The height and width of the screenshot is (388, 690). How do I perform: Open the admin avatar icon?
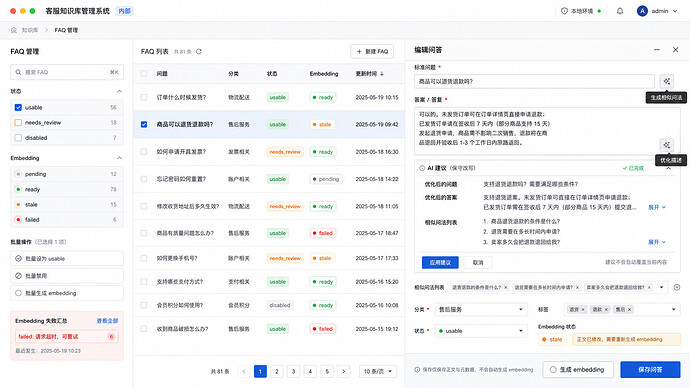point(642,11)
